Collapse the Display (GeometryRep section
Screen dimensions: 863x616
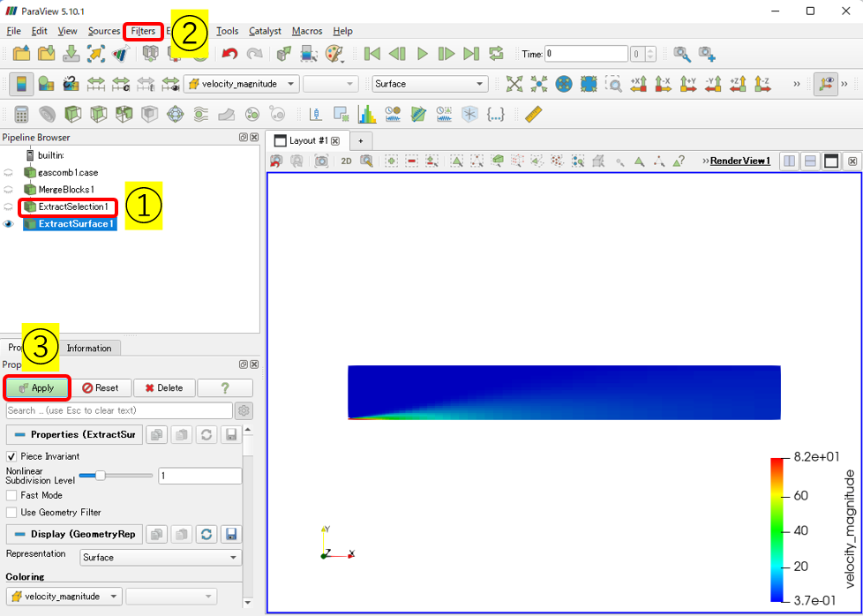(x=19, y=534)
